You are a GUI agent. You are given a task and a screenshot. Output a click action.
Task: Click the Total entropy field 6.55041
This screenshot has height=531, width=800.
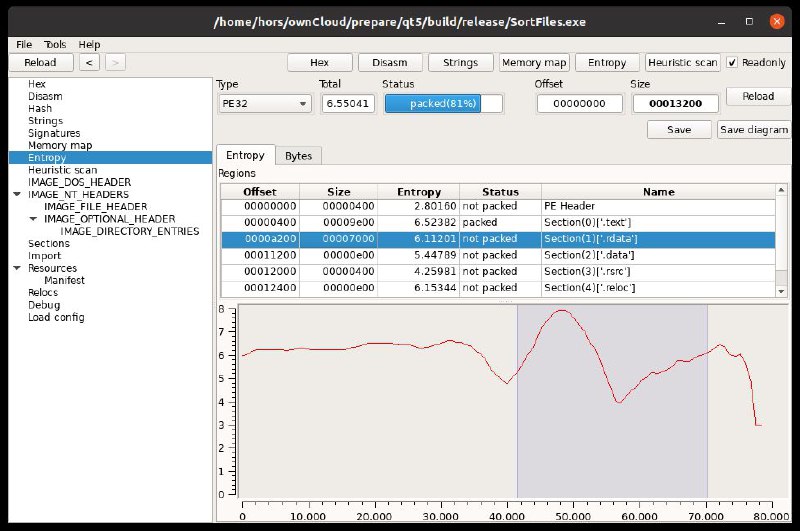348,104
